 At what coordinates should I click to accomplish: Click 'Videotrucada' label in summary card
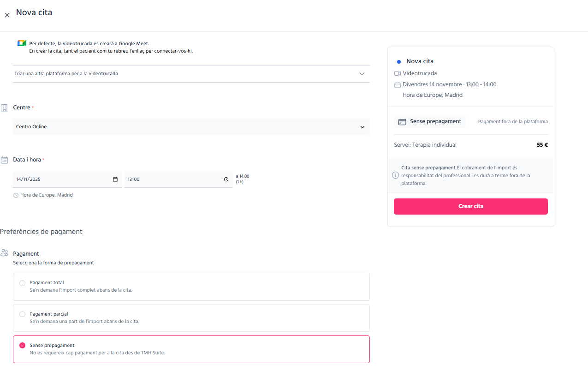point(420,73)
